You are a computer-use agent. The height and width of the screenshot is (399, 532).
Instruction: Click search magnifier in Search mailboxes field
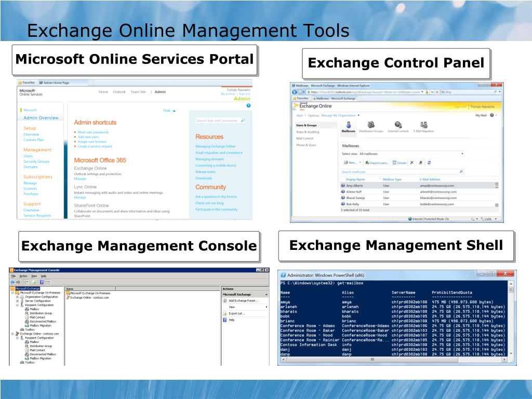461,171
